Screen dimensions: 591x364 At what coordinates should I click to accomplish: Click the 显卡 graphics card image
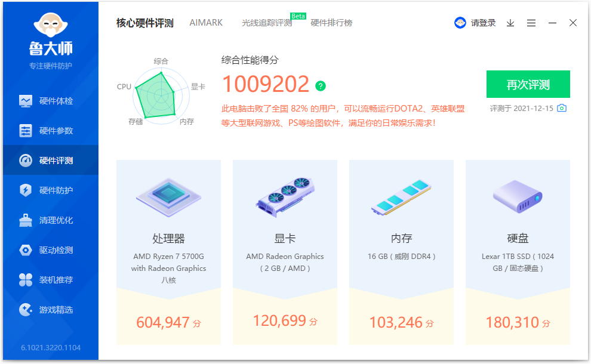285,198
